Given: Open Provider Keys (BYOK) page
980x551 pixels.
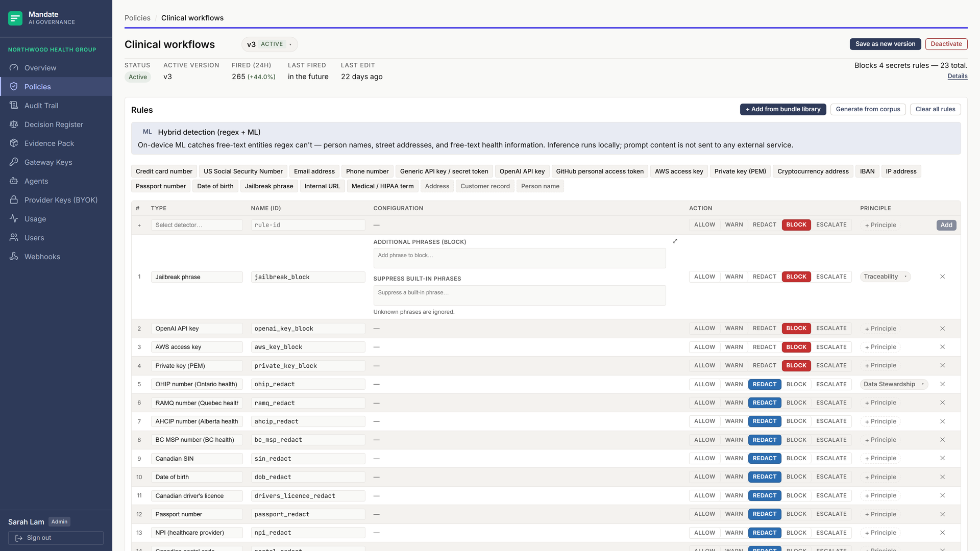Looking at the screenshot, I should point(56,200).
